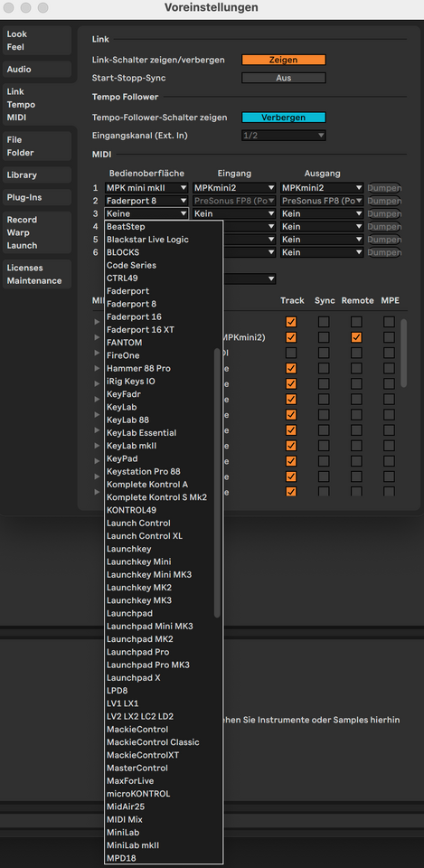Open row 3 Eingang Kein dropdown
Image resolution: width=424 pixels, height=868 pixels.
tap(234, 213)
